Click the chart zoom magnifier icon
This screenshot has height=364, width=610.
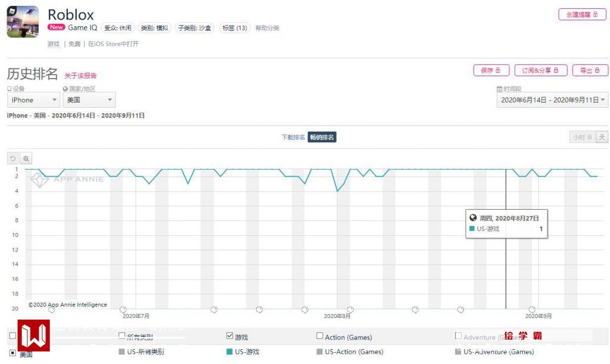pos(26,158)
